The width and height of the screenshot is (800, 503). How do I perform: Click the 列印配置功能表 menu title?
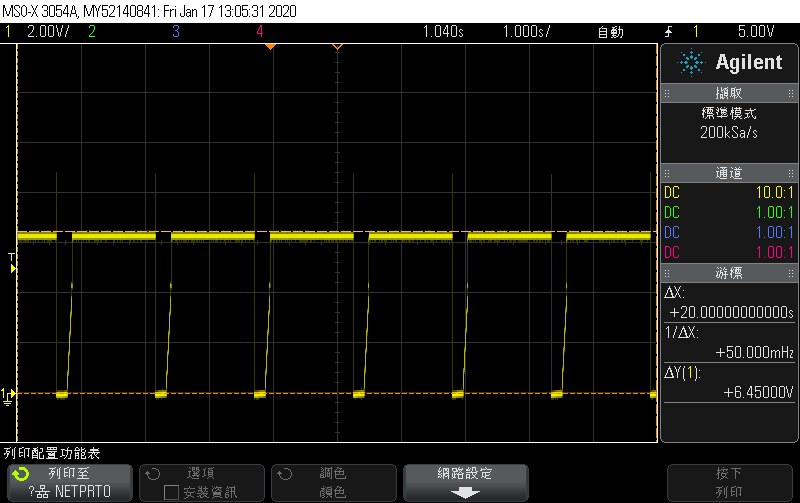pyautogui.click(x=52, y=454)
